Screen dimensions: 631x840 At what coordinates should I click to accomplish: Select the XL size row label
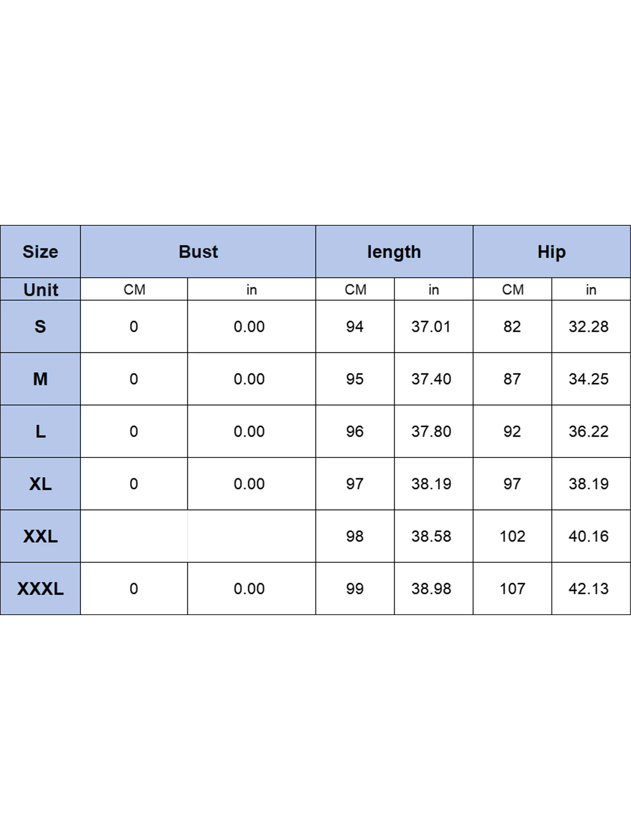40,484
